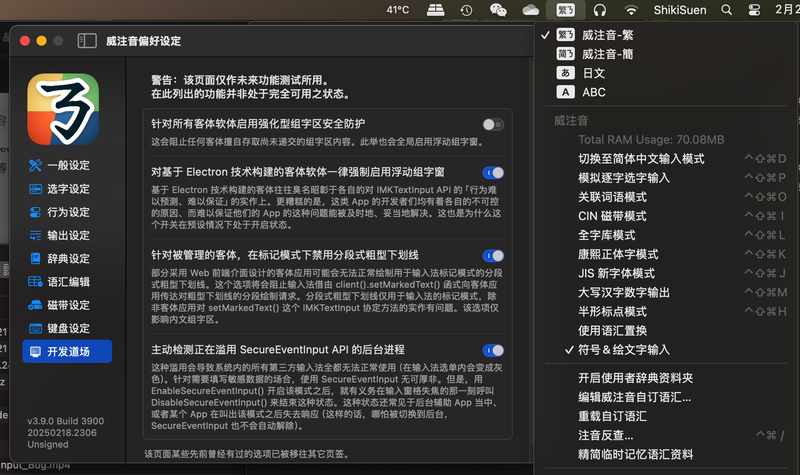Open Time Machine menu bar icon
800x475 pixels.
(466, 10)
